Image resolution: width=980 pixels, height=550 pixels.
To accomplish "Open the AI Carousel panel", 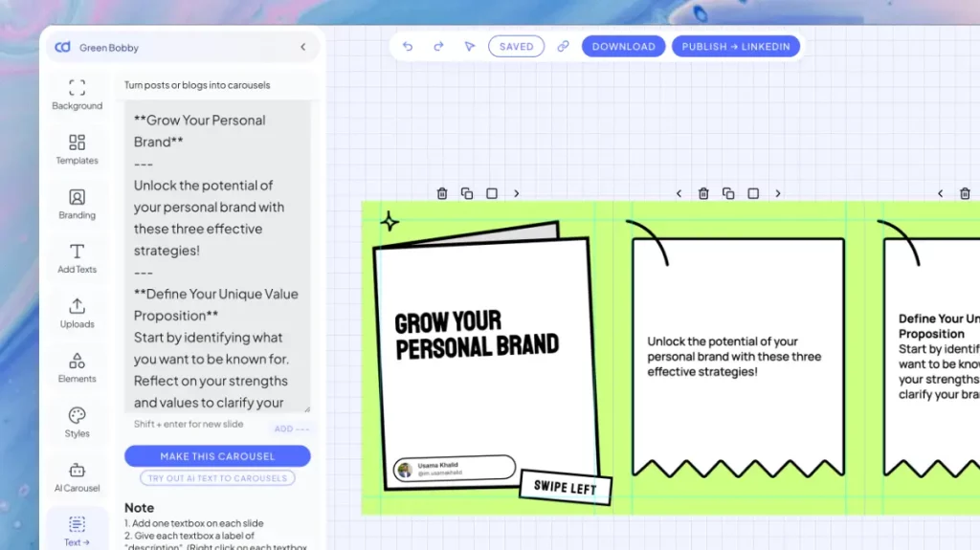I will coord(78,476).
